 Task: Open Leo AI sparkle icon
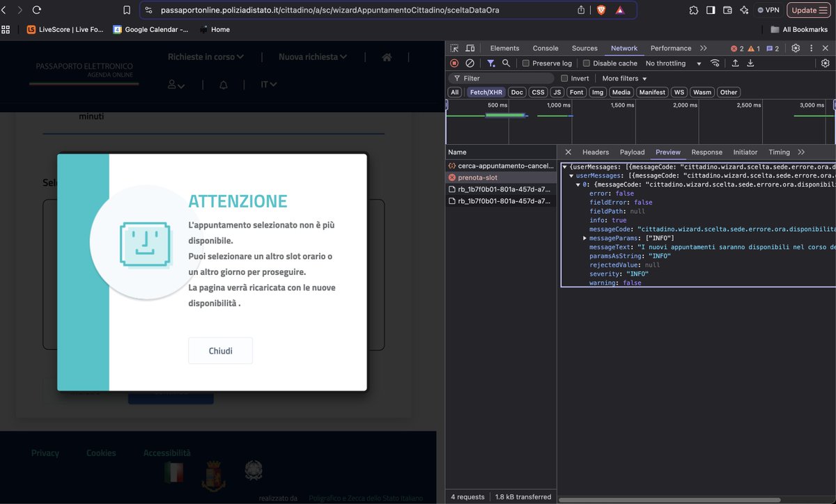pos(744,10)
